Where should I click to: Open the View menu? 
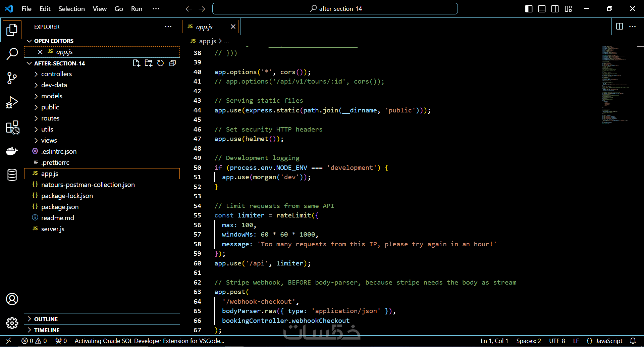coord(100,9)
